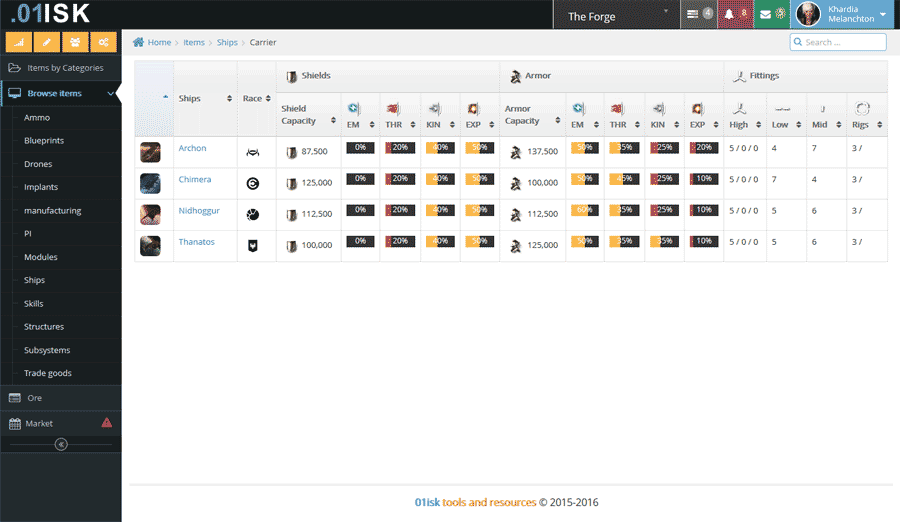Open the Khardia Melanchton user menu arrow

pos(883,14)
